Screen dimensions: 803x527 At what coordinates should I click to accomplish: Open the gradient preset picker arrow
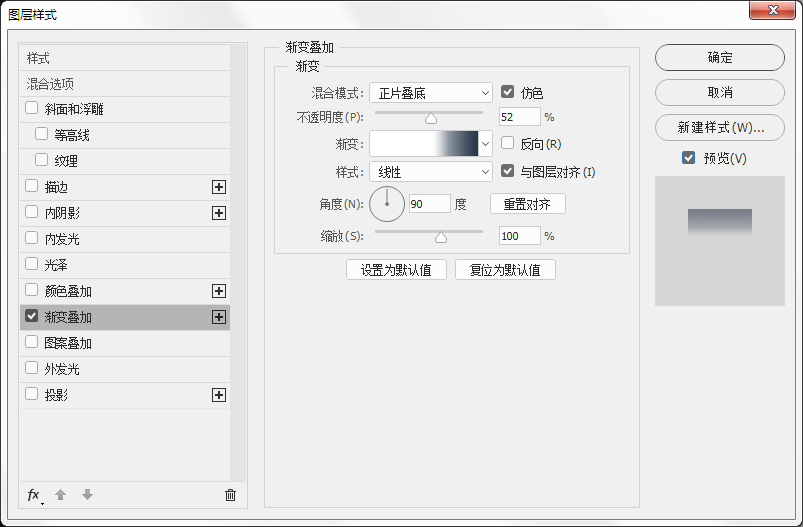[x=485, y=144]
